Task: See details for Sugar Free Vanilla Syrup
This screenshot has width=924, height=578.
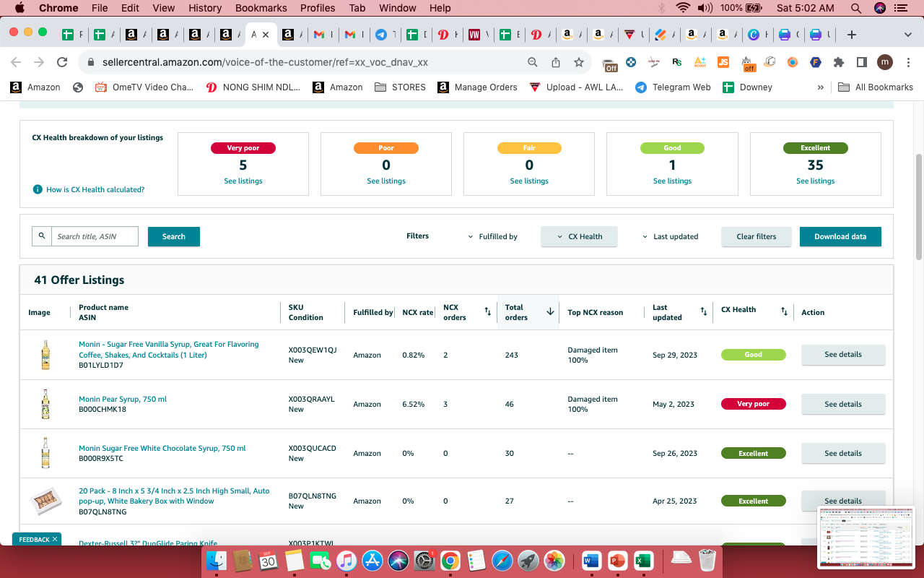Action: pos(843,355)
